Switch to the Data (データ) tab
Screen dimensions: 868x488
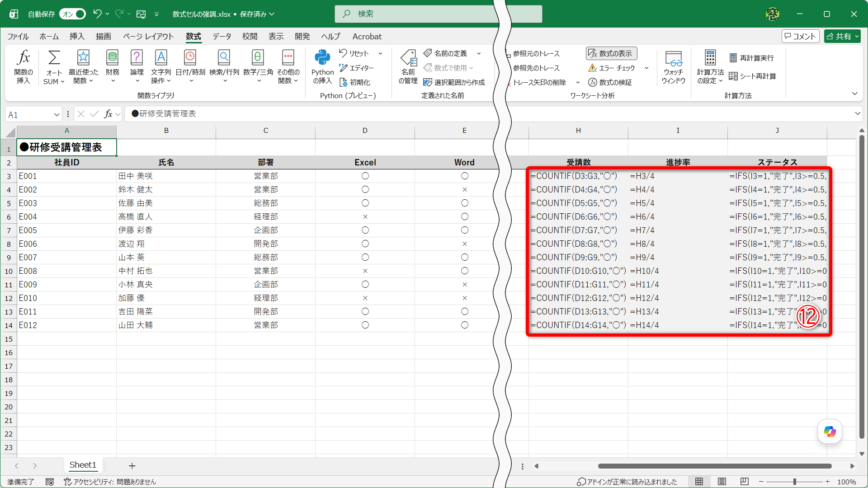coord(222,37)
